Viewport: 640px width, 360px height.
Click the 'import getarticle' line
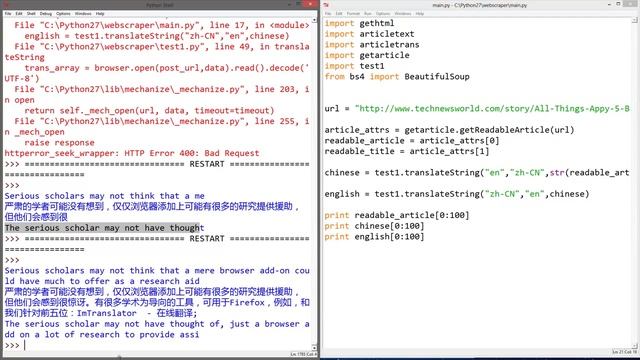[x=367, y=55]
